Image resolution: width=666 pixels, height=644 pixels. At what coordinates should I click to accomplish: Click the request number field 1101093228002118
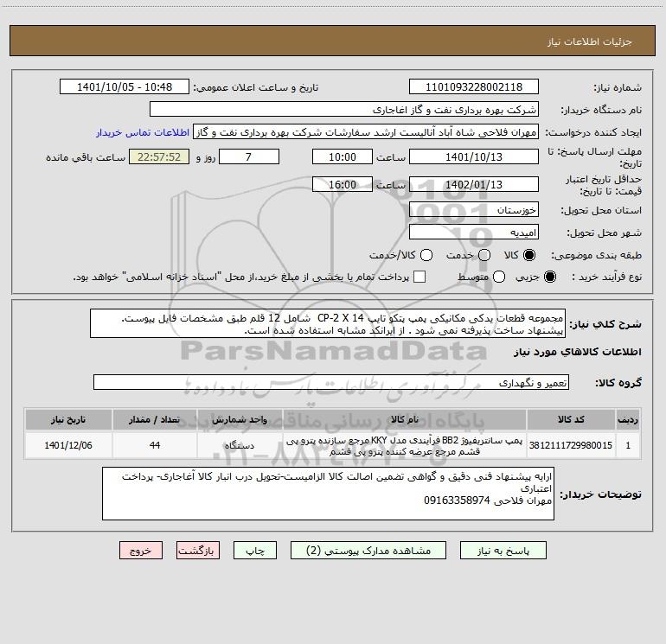click(474, 87)
